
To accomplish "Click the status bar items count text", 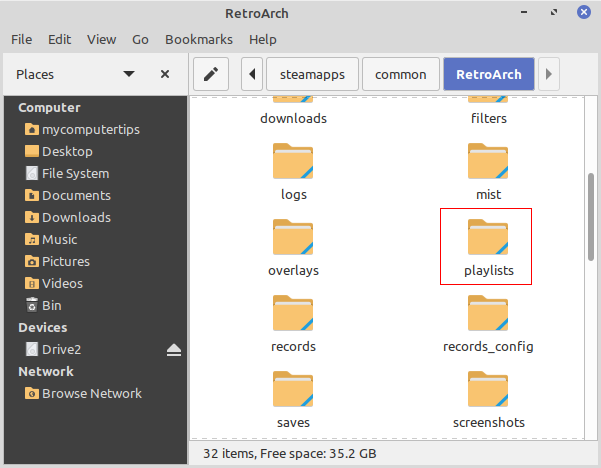I will point(290,454).
